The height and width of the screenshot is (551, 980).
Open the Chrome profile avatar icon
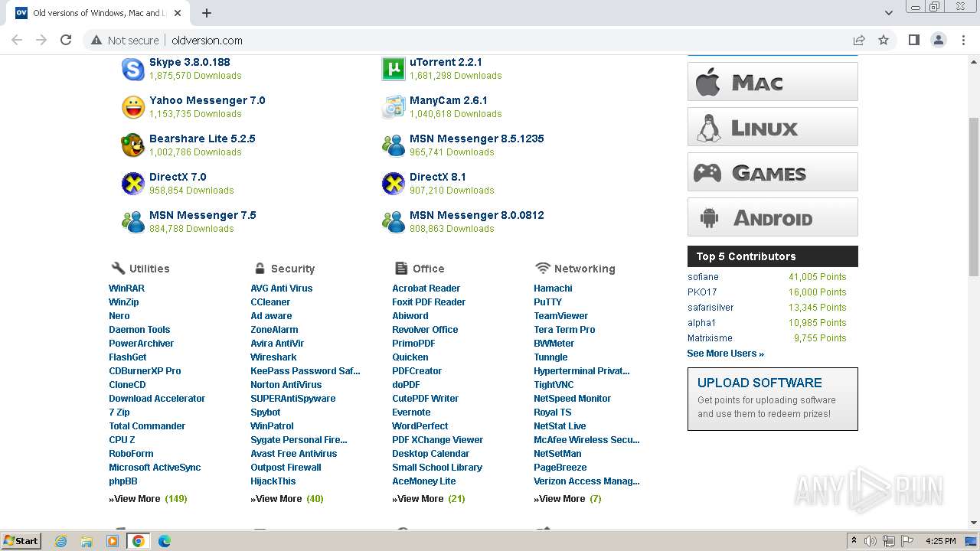pyautogui.click(x=939, y=40)
